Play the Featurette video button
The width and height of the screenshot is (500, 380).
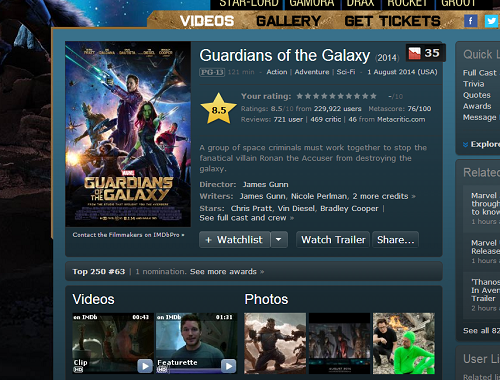tap(229, 366)
